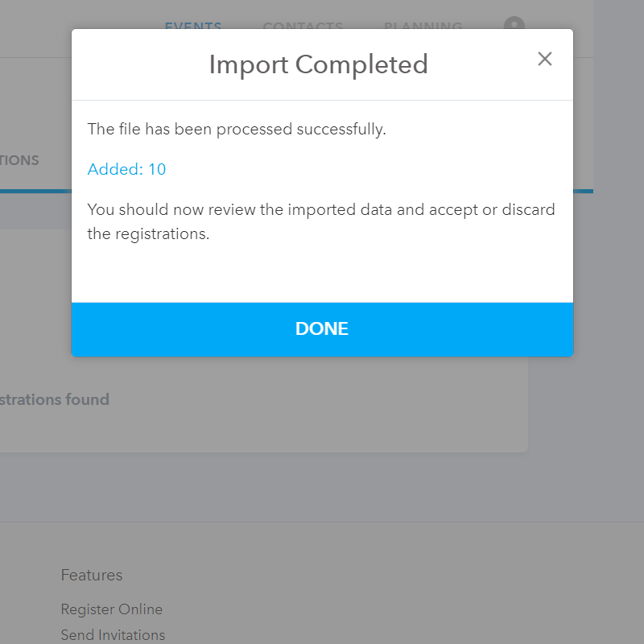The width and height of the screenshot is (644, 644).
Task: Open the Register Online footer link
Action: (x=111, y=609)
